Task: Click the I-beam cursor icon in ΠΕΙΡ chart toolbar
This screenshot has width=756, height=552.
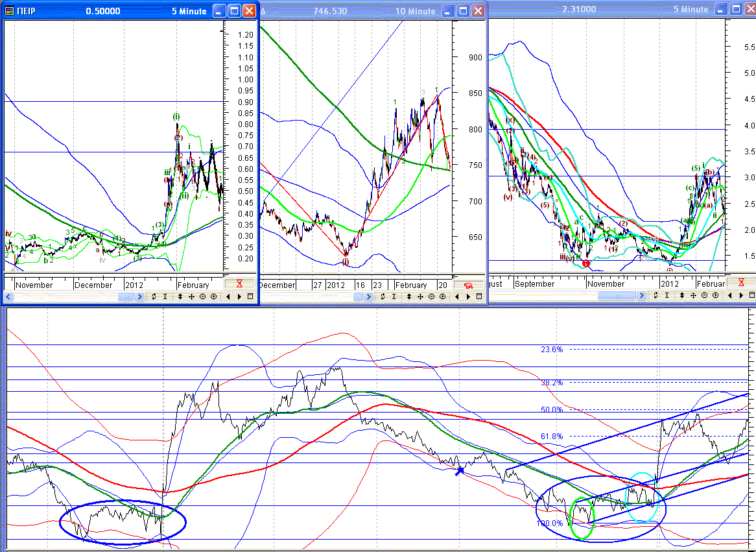Action: [x=165, y=296]
